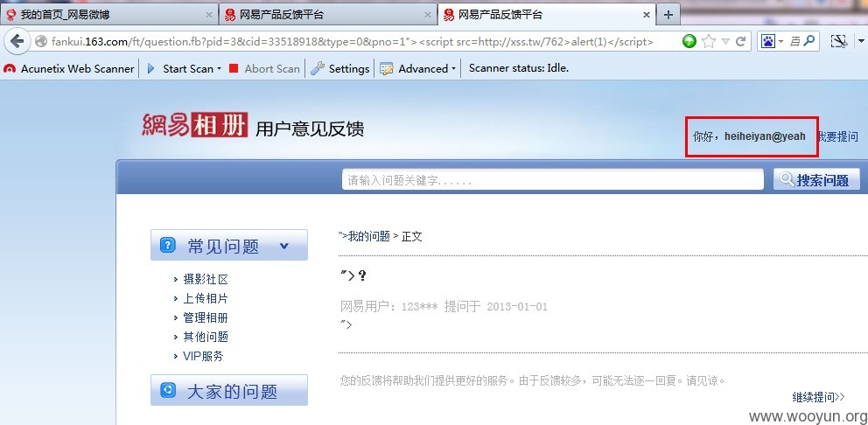Click Abort Scan text button

[272, 68]
